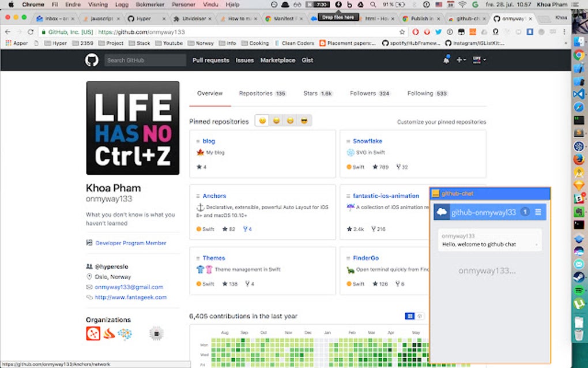Click the Search GitHub input field

tap(144, 60)
